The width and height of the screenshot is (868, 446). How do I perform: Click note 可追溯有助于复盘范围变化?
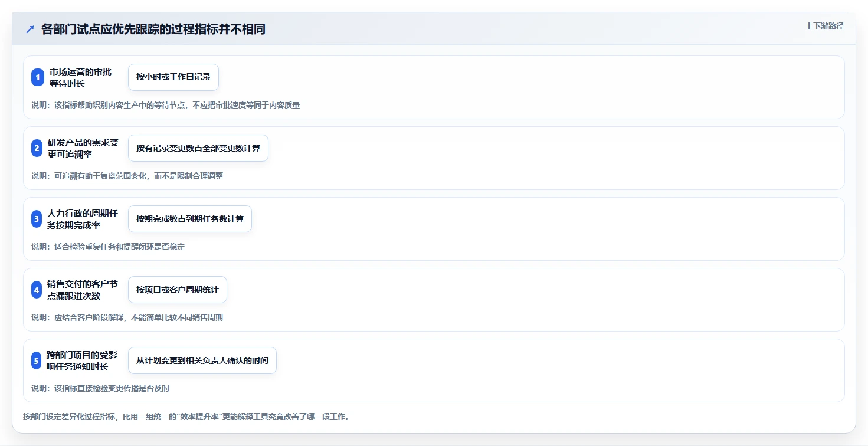click(127, 176)
